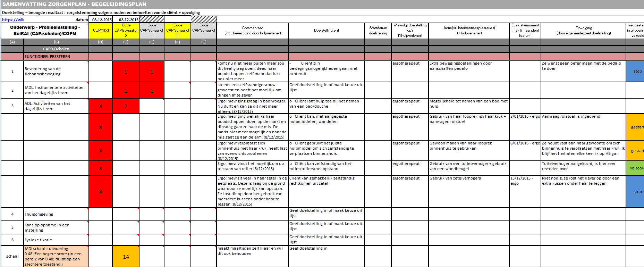The image size is (644, 267).
Task: Select 'ADL: Activiteiten van het dagelijks leven'
Action: tap(56, 106)
